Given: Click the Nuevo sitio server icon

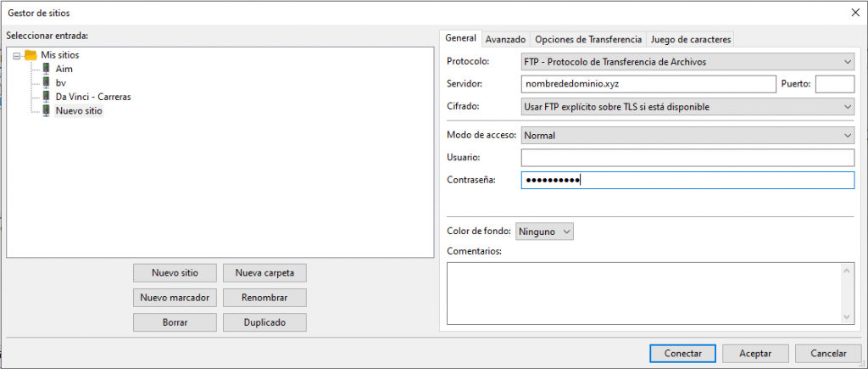Looking at the screenshot, I should 47,110.
